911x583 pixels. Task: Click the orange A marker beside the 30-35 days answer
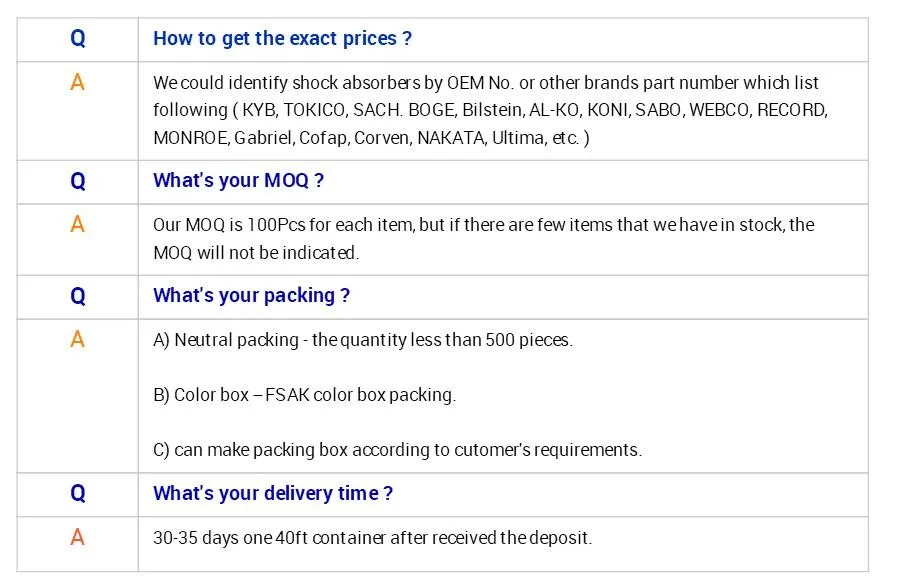point(78,538)
